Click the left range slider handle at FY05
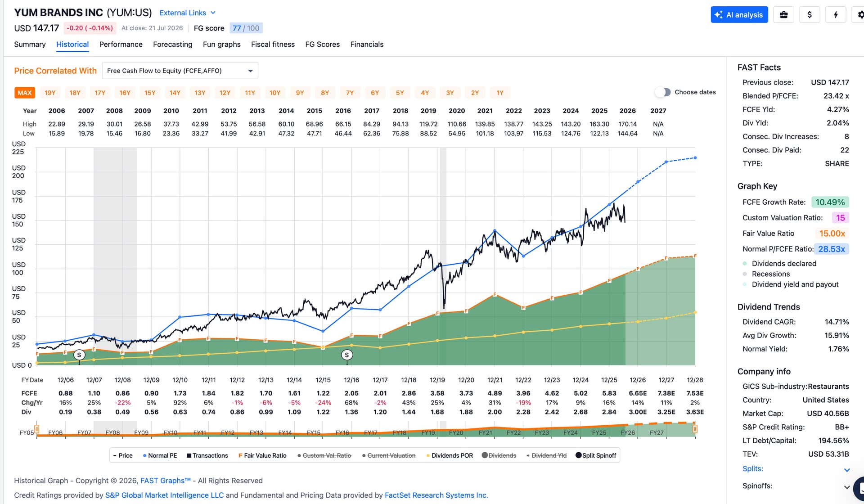 (x=37, y=429)
